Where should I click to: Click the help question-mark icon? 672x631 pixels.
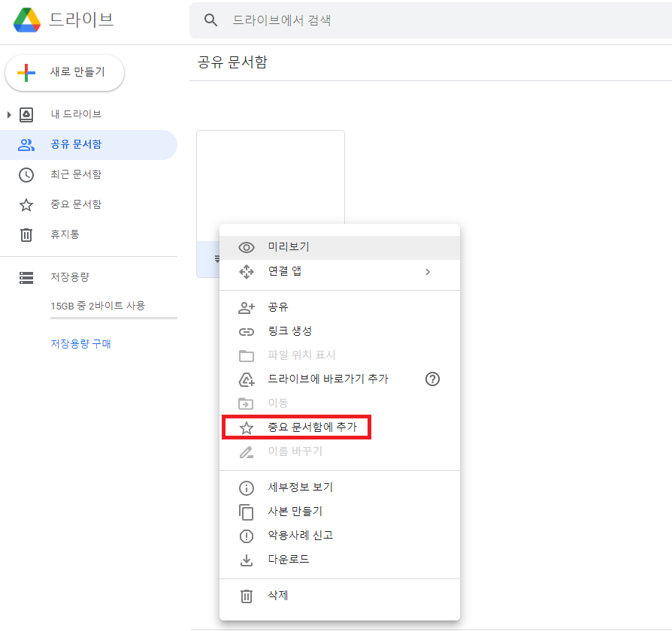coord(432,379)
